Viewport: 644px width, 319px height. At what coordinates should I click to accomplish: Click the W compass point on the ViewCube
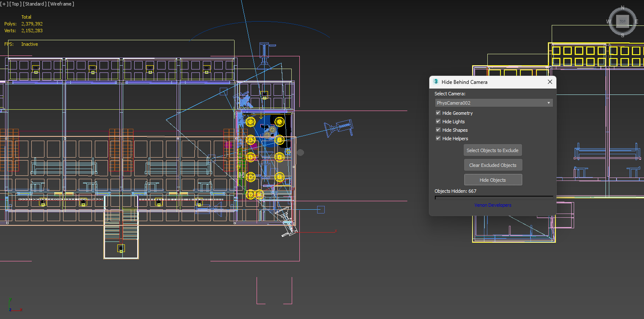(608, 21)
